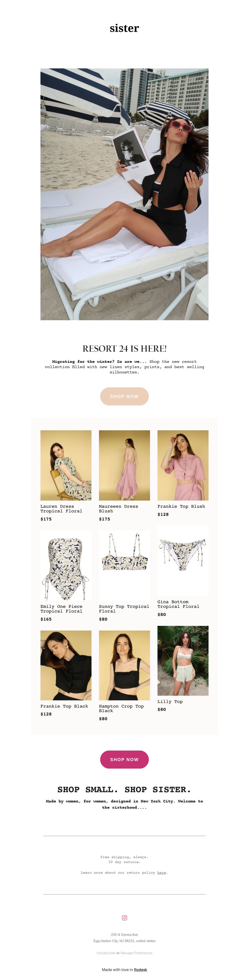Select Emily One Piece swimsuit image
Screen dimensions: 249x980
pyautogui.click(x=66, y=565)
